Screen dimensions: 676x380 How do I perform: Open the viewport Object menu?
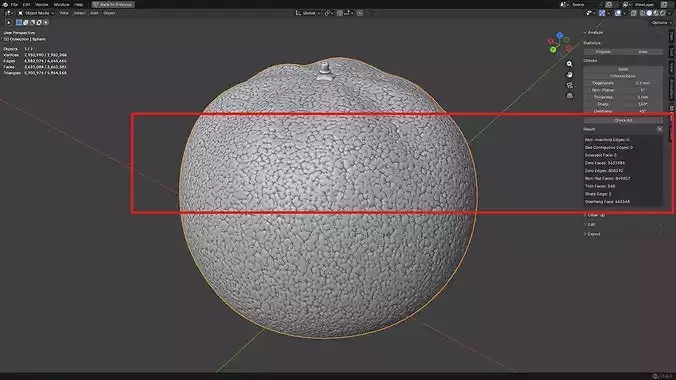[x=109, y=13]
